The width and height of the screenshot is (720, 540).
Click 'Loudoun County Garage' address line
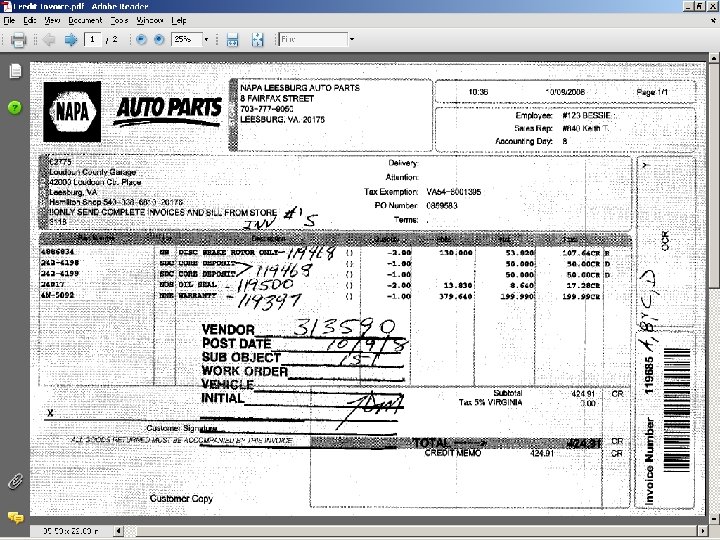tap(93, 172)
